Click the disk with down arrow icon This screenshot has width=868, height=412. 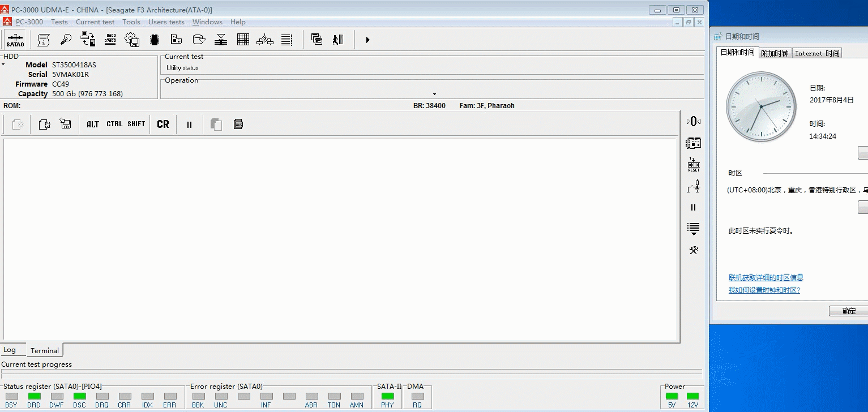(x=199, y=40)
